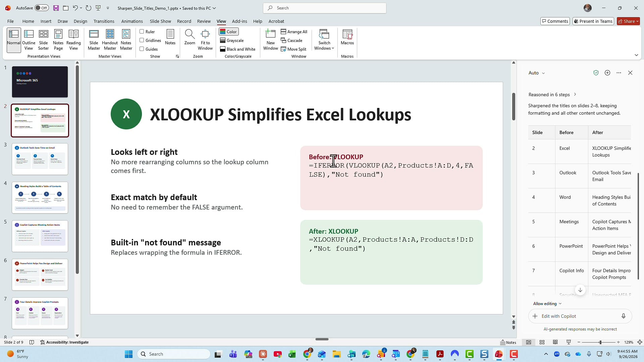Click the Copilot pane new chat icon
644x362 pixels.
coord(607,73)
